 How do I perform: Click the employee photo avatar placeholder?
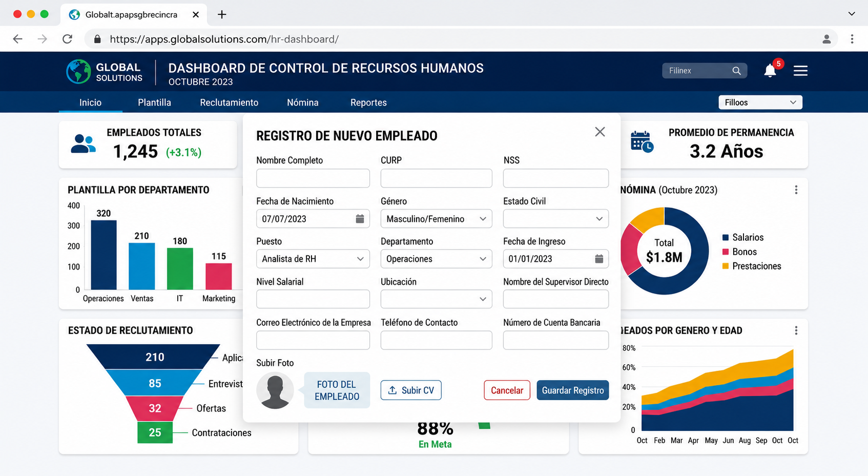275,390
